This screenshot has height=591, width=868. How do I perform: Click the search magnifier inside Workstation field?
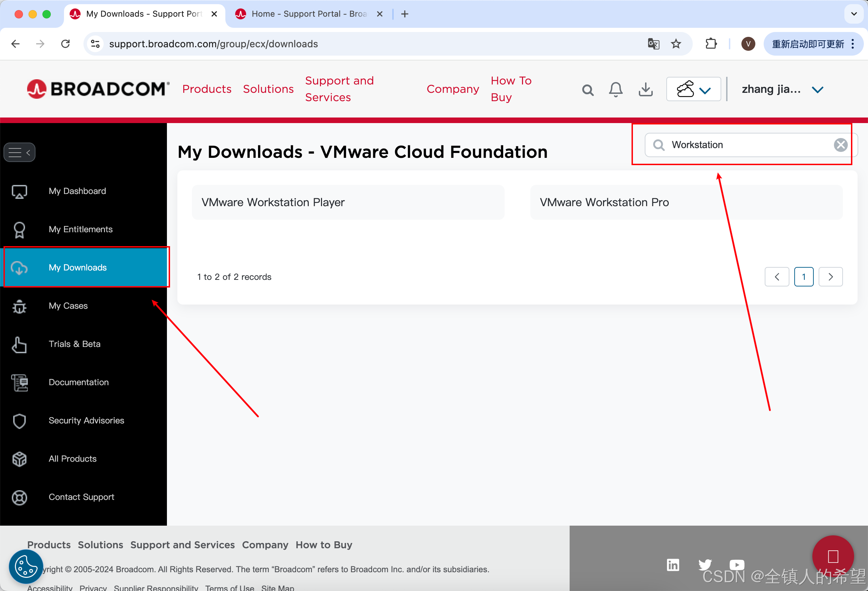[x=659, y=145]
